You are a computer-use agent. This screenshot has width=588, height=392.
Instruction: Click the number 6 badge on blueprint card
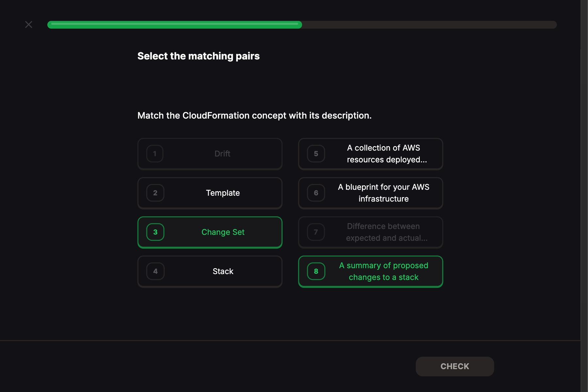pos(316,193)
